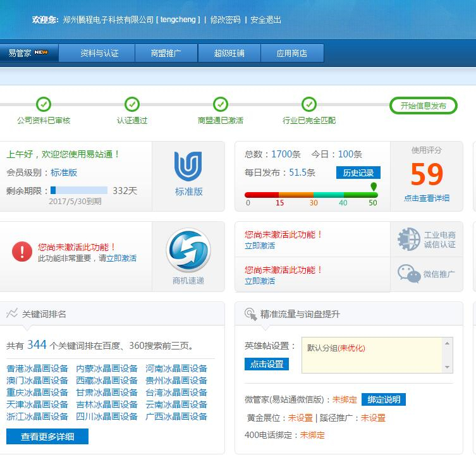The image size is (476, 462).
Task: Click the 2017/5/30到期 expiry text
Action: [x=75, y=201]
